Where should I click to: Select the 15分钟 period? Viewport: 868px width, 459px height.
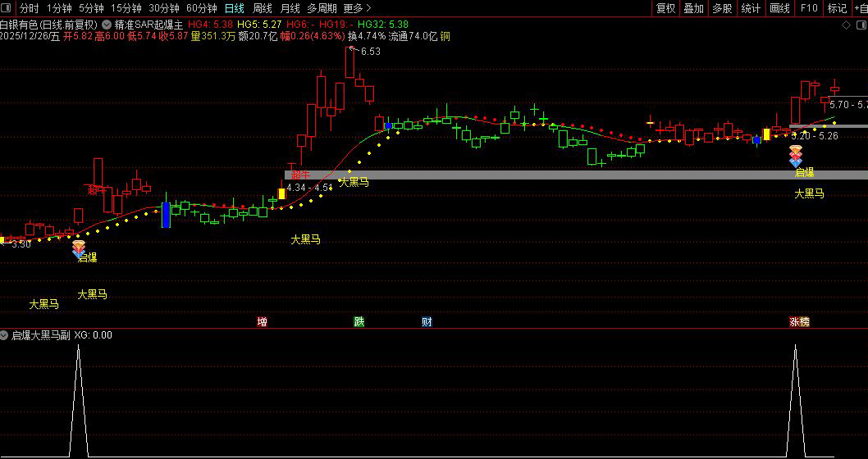coord(126,8)
